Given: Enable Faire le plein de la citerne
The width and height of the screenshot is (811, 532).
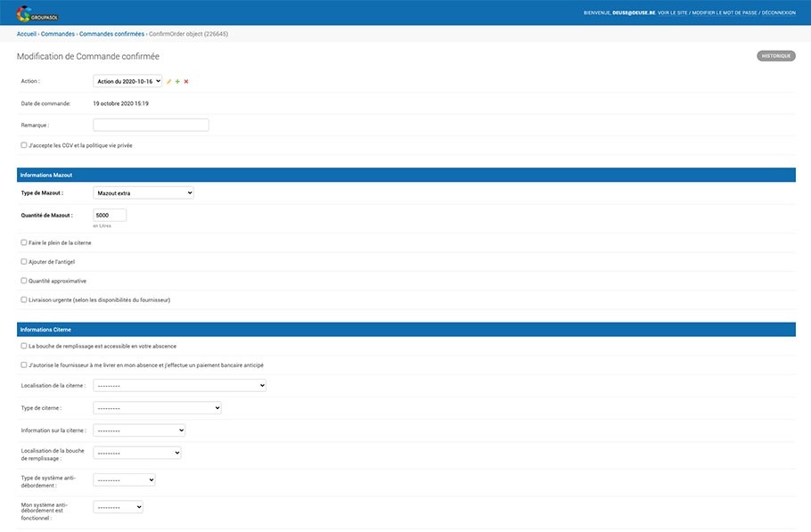Looking at the screenshot, I should point(24,242).
